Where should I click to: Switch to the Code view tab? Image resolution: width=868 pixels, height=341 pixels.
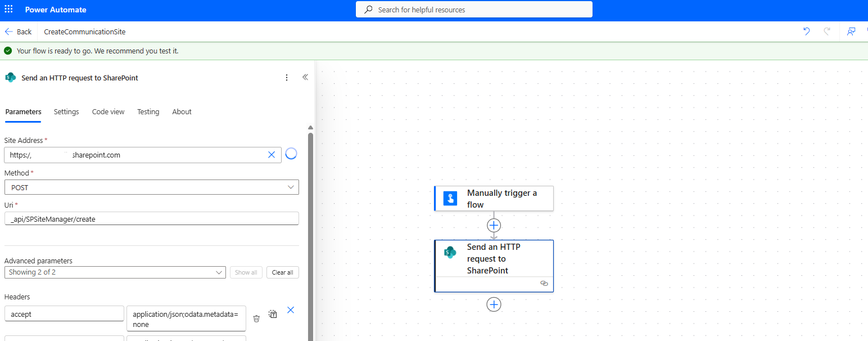[108, 112]
